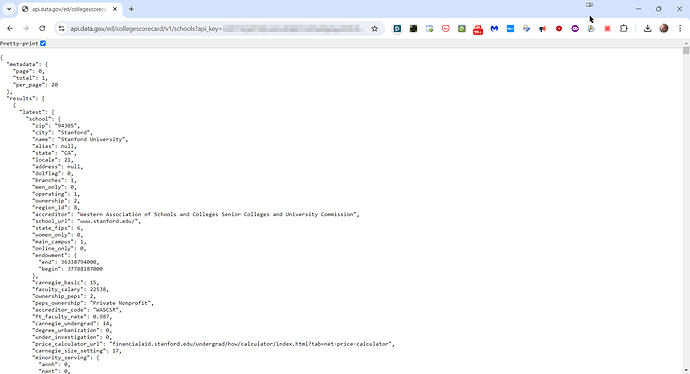This screenshot has height=374, width=690.
Task: Open a new tab with the plus button
Action: 131,9
